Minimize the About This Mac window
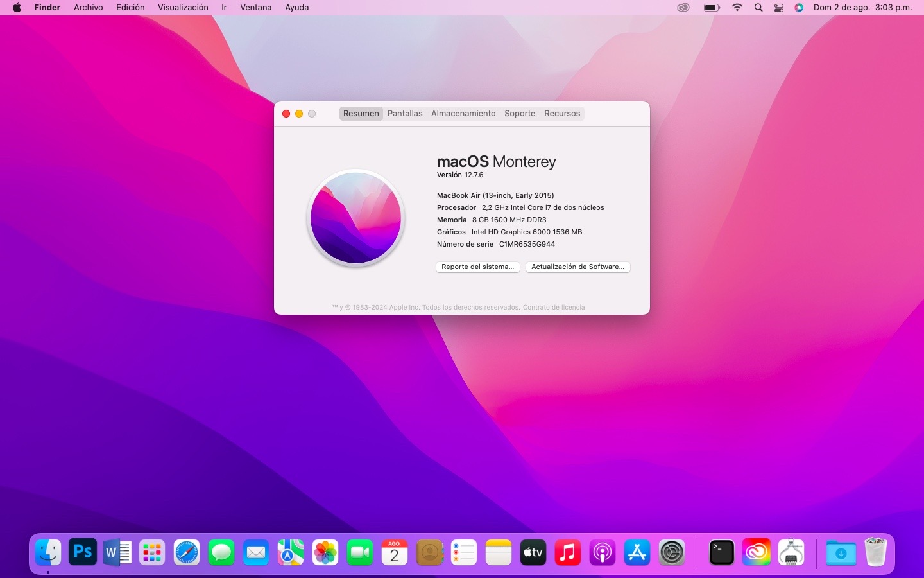This screenshot has width=924, height=578. coord(299,114)
